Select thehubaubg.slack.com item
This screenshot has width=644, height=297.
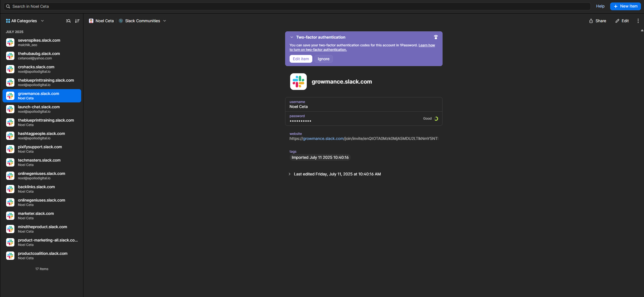tap(42, 56)
